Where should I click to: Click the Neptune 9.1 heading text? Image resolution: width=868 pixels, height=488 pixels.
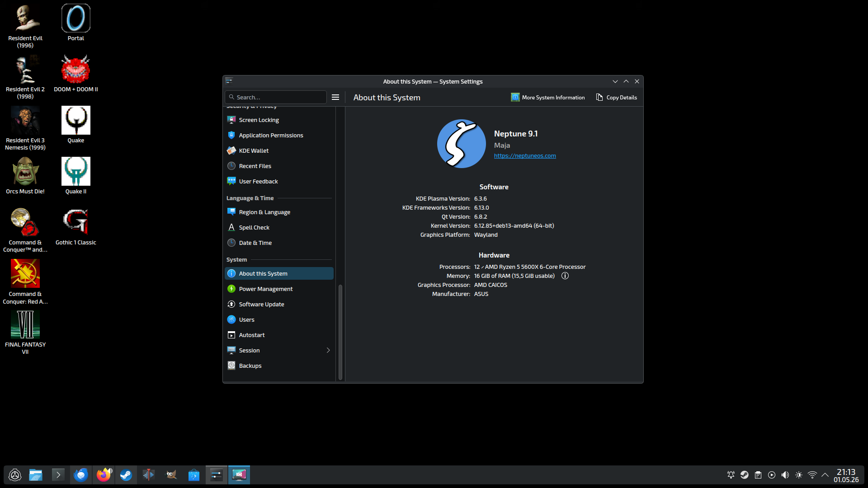click(x=516, y=133)
